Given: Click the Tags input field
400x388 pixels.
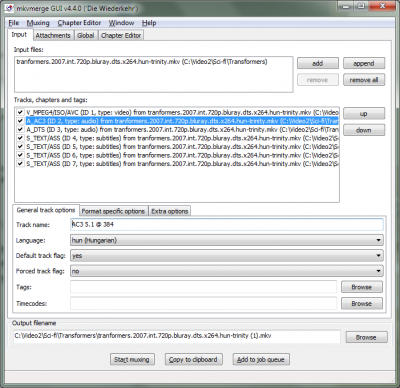Looking at the screenshot, I should pos(204,287).
